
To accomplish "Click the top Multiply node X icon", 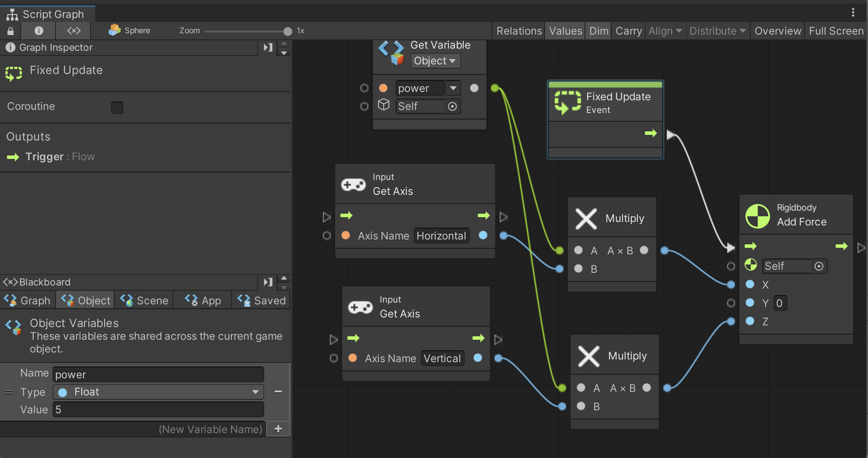I will pos(586,218).
